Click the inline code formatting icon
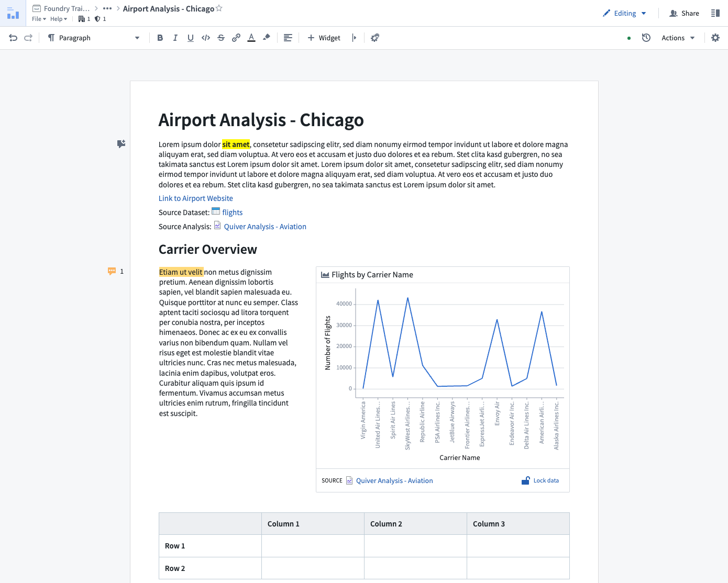Image resolution: width=728 pixels, height=583 pixels. point(206,38)
